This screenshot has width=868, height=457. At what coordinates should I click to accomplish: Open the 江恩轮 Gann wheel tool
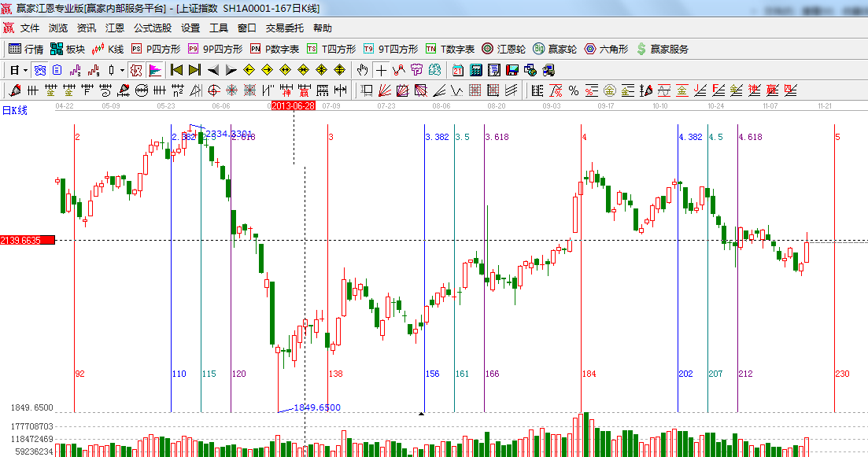tap(503, 49)
